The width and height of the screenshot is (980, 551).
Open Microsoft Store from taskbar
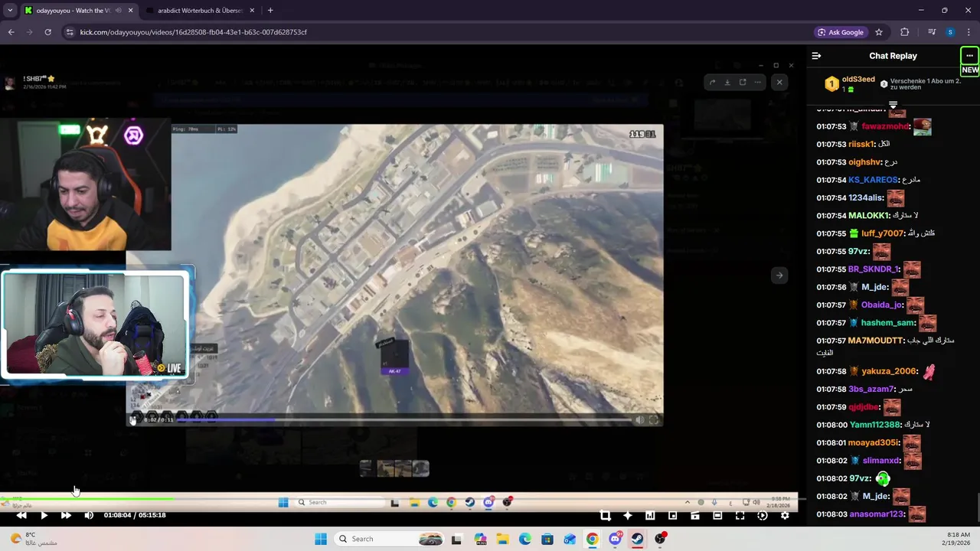[x=547, y=540]
